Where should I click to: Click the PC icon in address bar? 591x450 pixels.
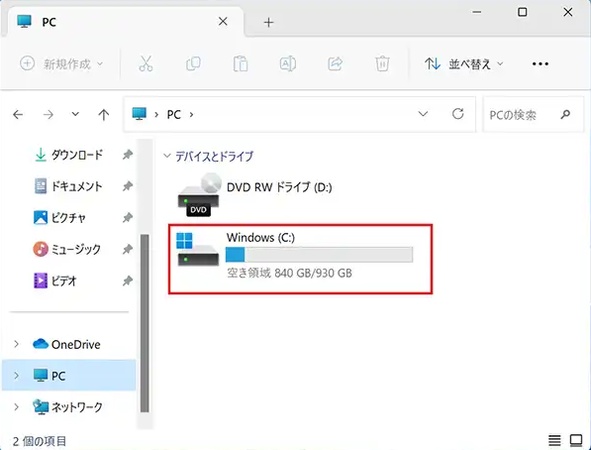coord(139,113)
